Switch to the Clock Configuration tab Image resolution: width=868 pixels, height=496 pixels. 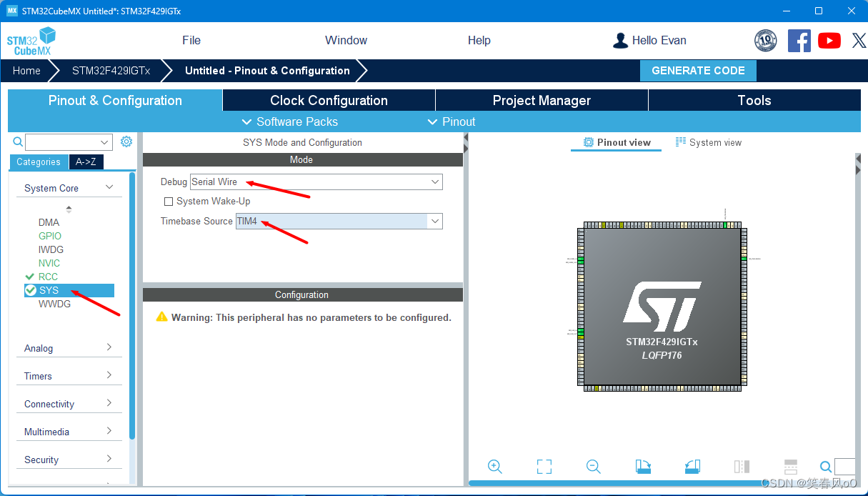329,101
